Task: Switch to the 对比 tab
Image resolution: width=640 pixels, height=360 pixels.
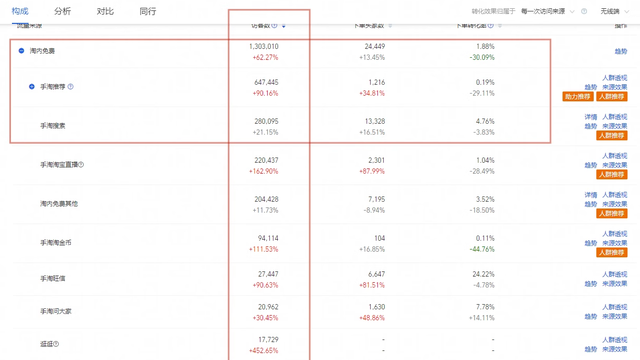Action: click(x=105, y=11)
